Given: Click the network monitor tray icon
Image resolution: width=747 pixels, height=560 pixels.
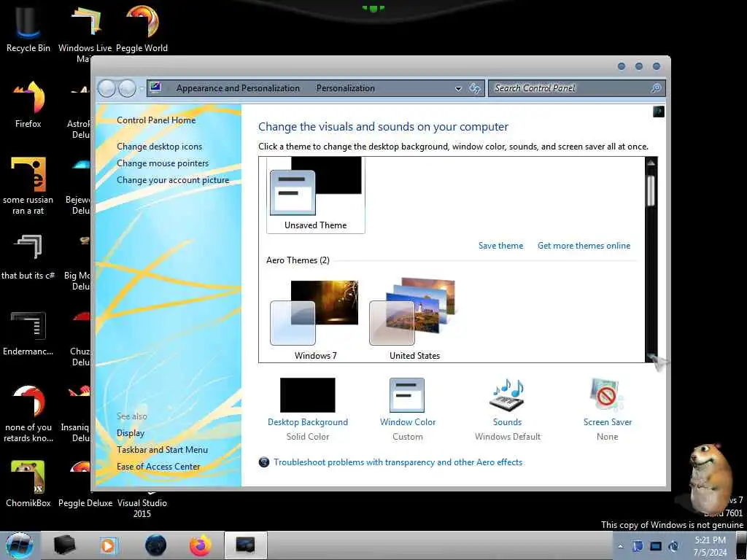Looking at the screenshot, I should point(656,546).
